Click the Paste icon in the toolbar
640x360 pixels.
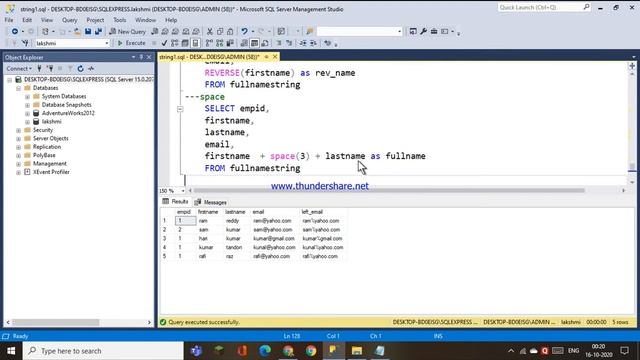pos(230,31)
